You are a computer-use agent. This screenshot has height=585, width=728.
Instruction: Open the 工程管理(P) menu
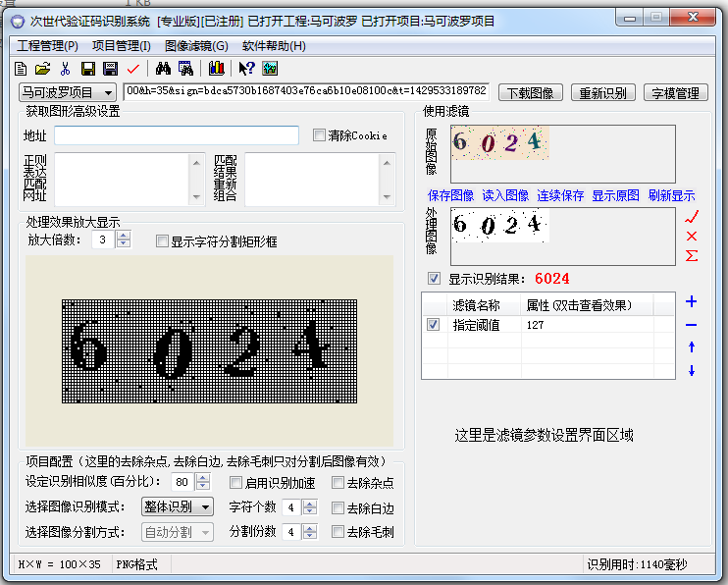[48, 45]
